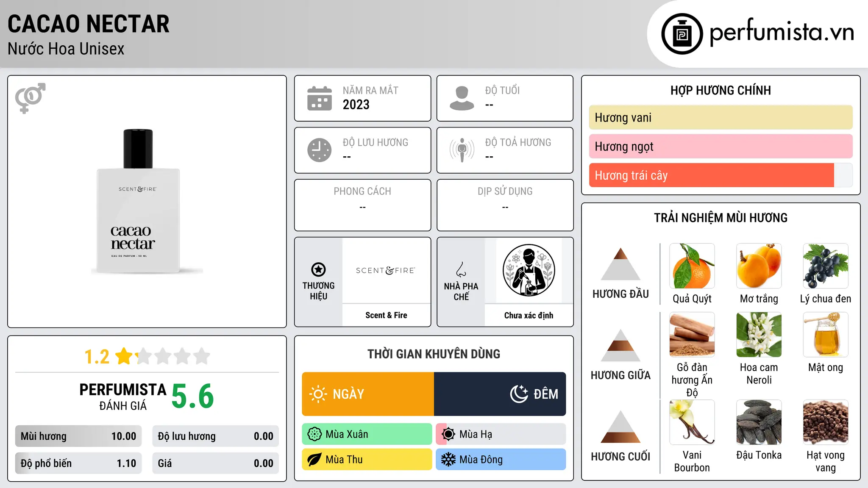Viewport: 868px width, 488px height.
Task: Click the Scent & Fire brand name label
Action: [386, 315]
